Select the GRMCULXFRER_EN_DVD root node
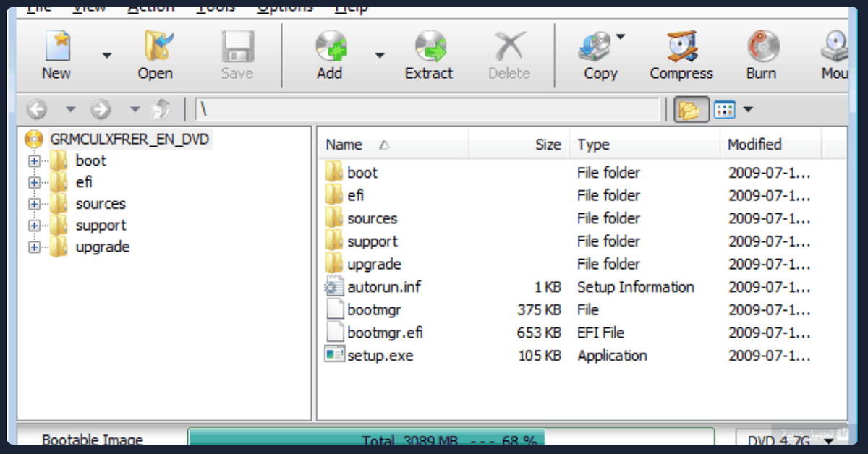Viewport: 868px width, 454px height. [x=130, y=139]
